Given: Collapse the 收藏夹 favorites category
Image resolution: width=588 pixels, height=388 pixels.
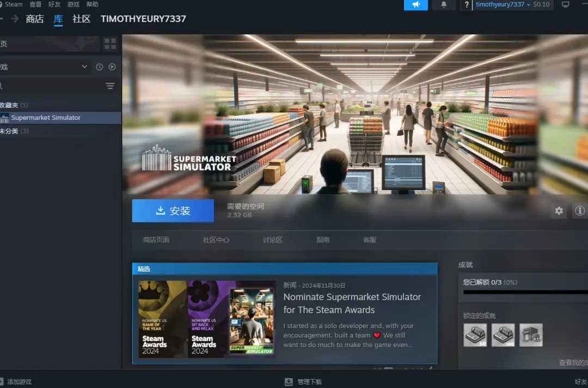Looking at the screenshot, I should (14, 105).
